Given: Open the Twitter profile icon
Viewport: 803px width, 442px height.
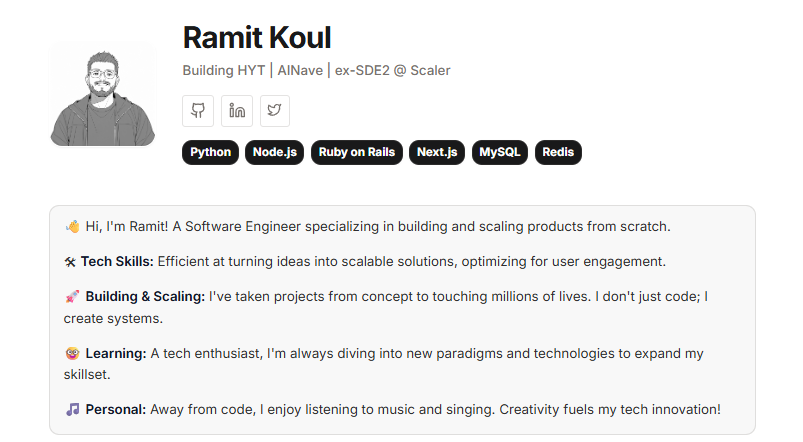Looking at the screenshot, I should click(x=275, y=111).
